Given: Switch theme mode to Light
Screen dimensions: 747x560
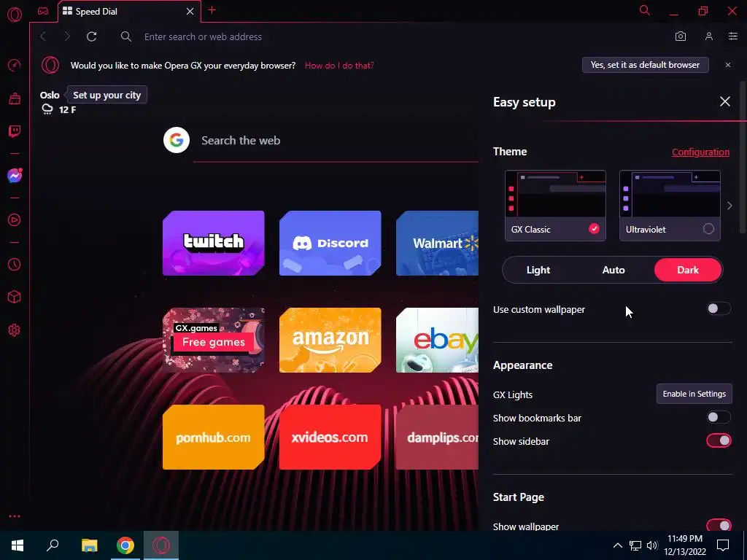Looking at the screenshot, I should click(538, 270).
